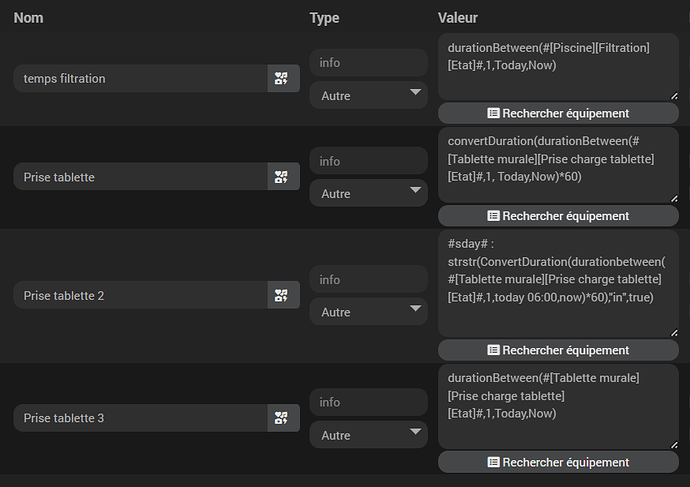Click the info type field for temps filtration
This screenshot has height=487, width=690.
coord(368,62)
